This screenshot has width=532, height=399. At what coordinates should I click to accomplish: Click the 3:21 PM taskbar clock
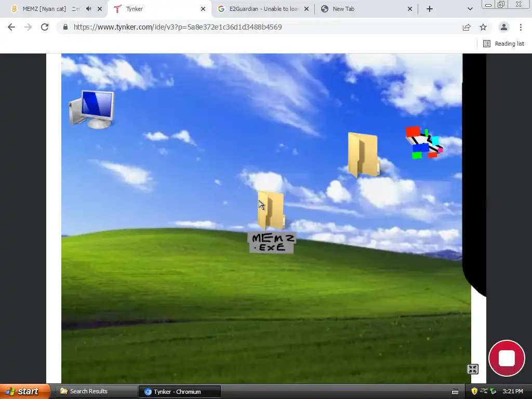513,391
